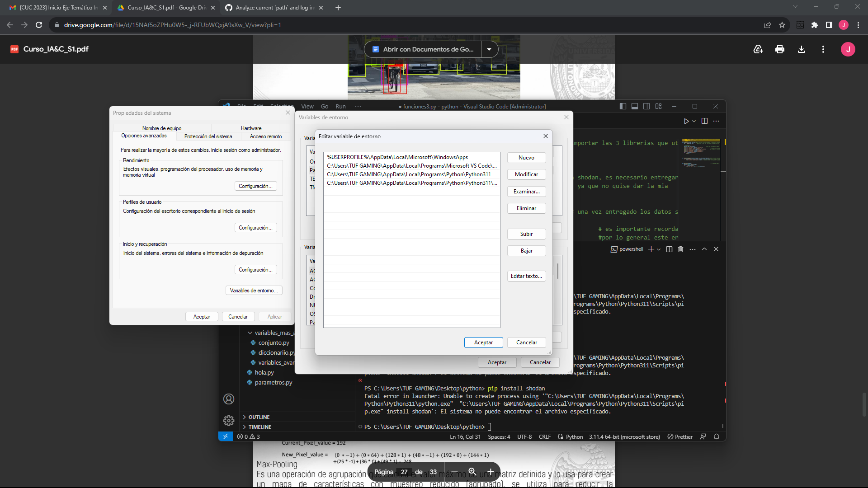The width and height of the screenshot is (868, 488).
Task: Kill the PowerShell terminal with the trash icon
Action: tap(680, 249)
